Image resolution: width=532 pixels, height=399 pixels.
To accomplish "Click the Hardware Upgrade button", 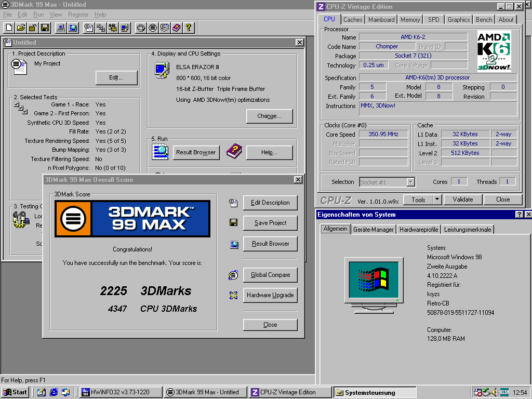I will (x=270, y=295).
